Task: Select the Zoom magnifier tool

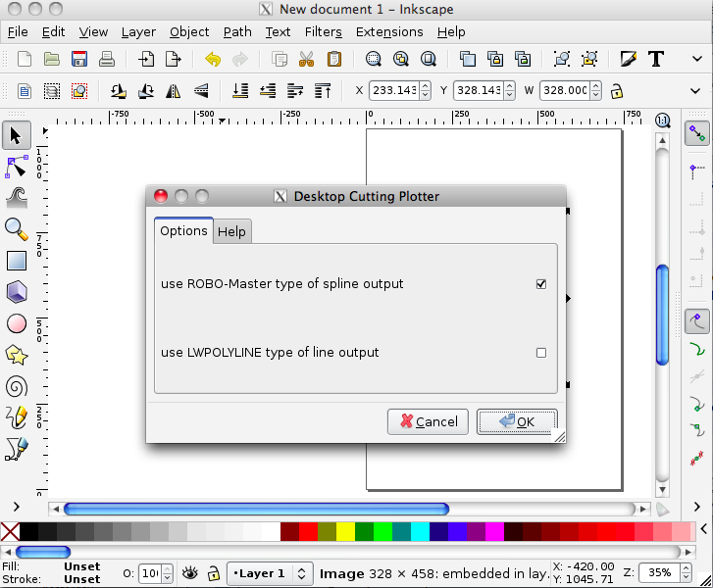Action: click(17, 229)
